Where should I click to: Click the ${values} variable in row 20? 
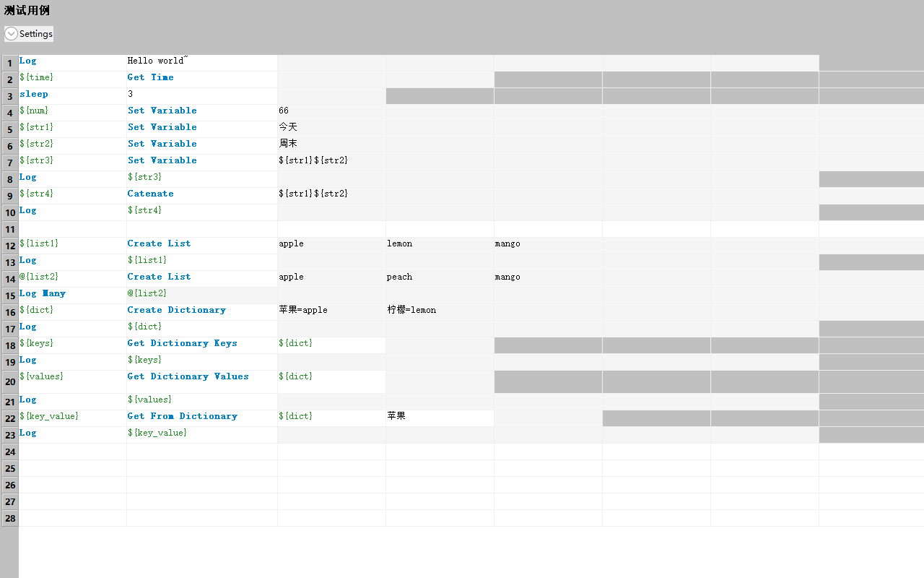pyautogui.click(x=72, y=381)
